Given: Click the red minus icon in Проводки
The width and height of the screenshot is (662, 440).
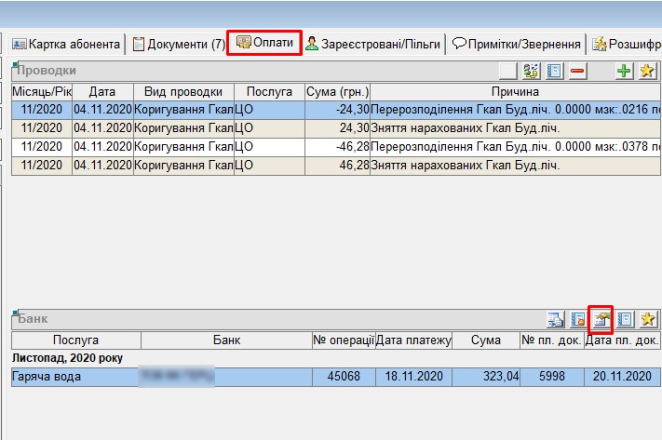Looking at the screenshot, I should coord(578,72).
